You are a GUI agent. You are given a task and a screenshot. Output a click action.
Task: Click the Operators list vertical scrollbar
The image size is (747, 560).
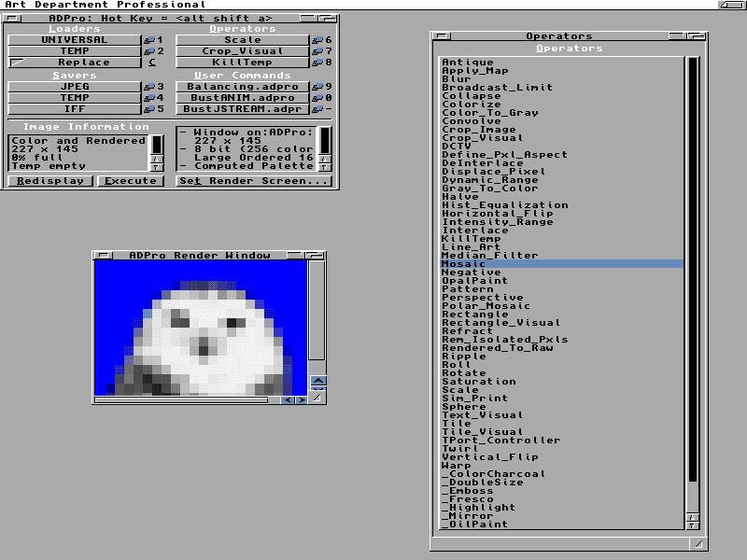click(x=692, y=284)
